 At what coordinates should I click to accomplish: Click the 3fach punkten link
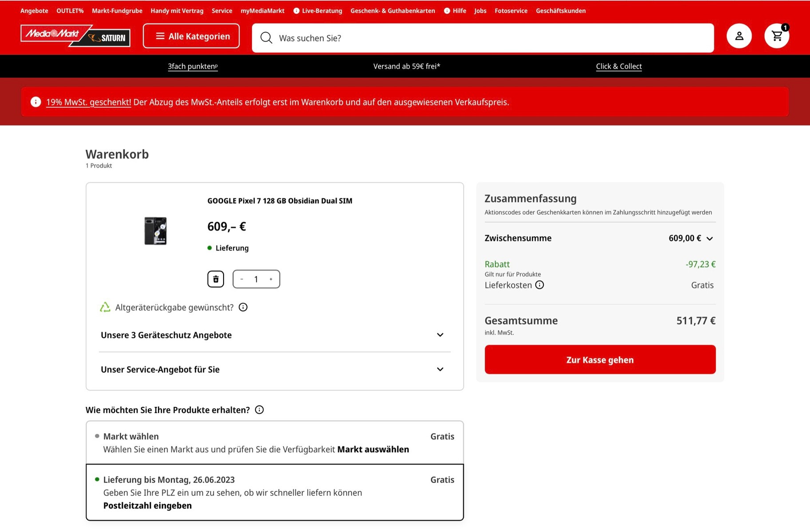point(193,66)
